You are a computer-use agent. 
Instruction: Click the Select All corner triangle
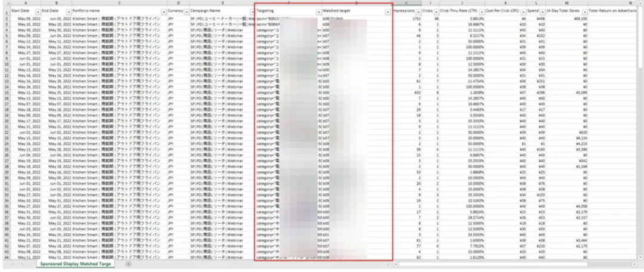point(5,4)
